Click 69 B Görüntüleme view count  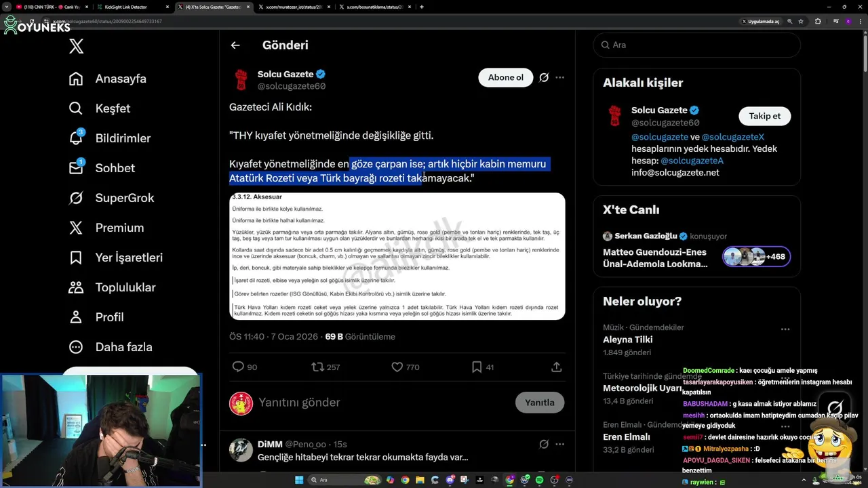pos(360,336)
